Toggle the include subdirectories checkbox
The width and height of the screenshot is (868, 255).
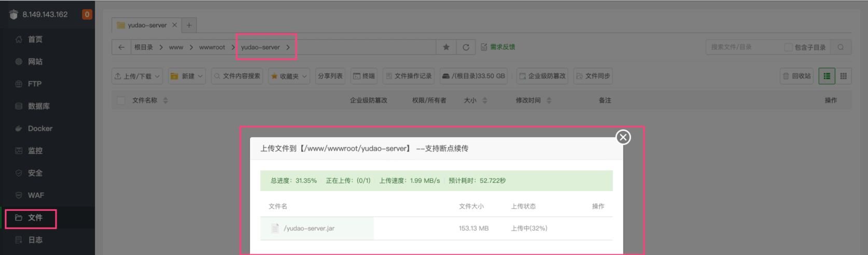click(x=788, y=47)
